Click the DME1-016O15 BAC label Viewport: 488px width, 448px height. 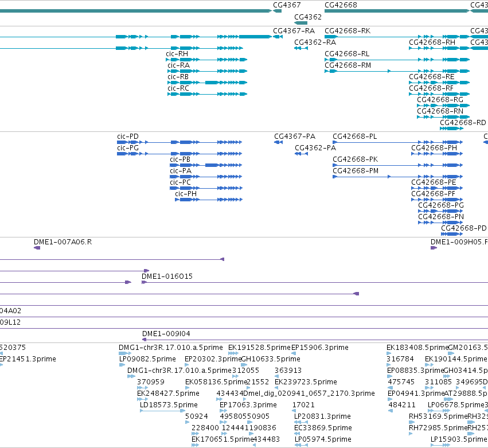pyautogui.click(x=167, y=276)
